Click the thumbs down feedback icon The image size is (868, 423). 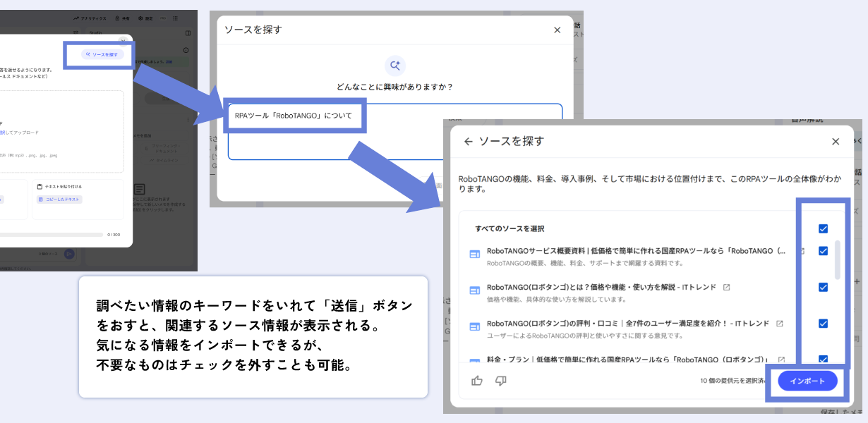501,381
